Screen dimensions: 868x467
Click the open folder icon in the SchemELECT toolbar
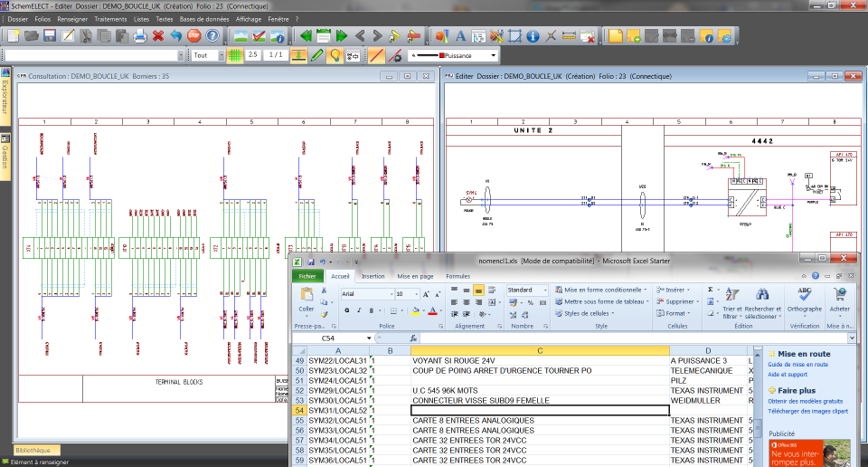32,36
